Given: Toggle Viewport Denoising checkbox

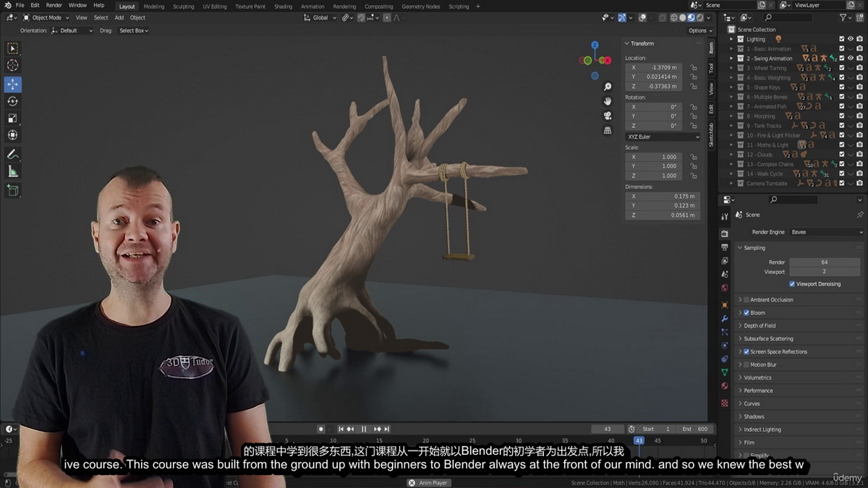Looking at the screenshot, I should (792, 284).
